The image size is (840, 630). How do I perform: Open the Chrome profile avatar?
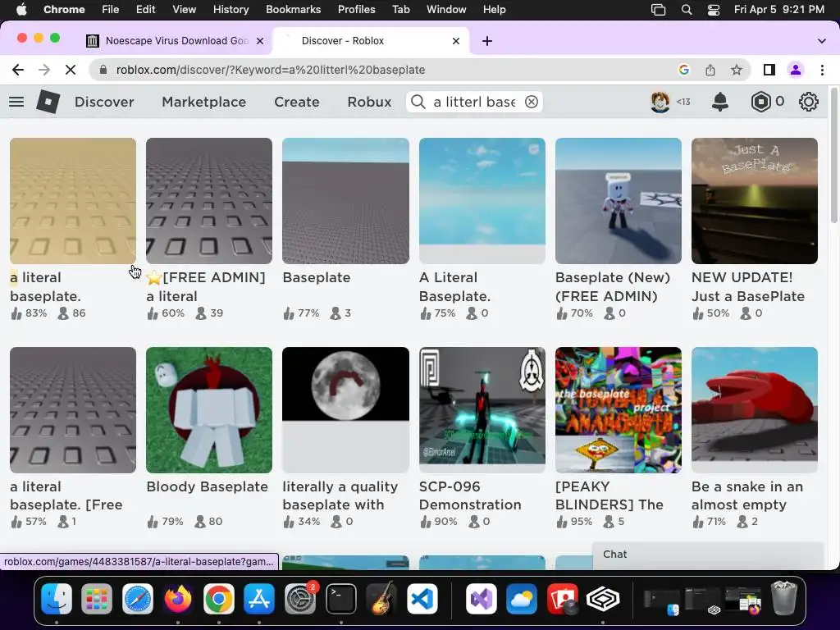coord(796,70)
